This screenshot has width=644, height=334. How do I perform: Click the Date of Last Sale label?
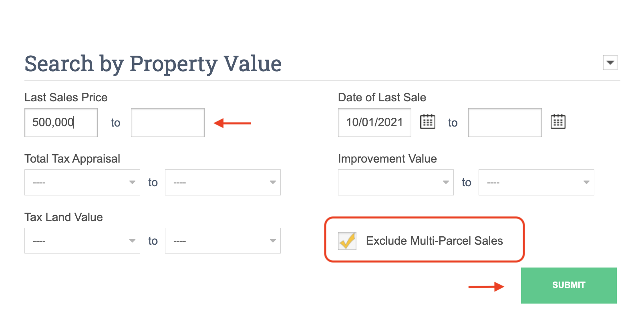(x=382, y=97)
